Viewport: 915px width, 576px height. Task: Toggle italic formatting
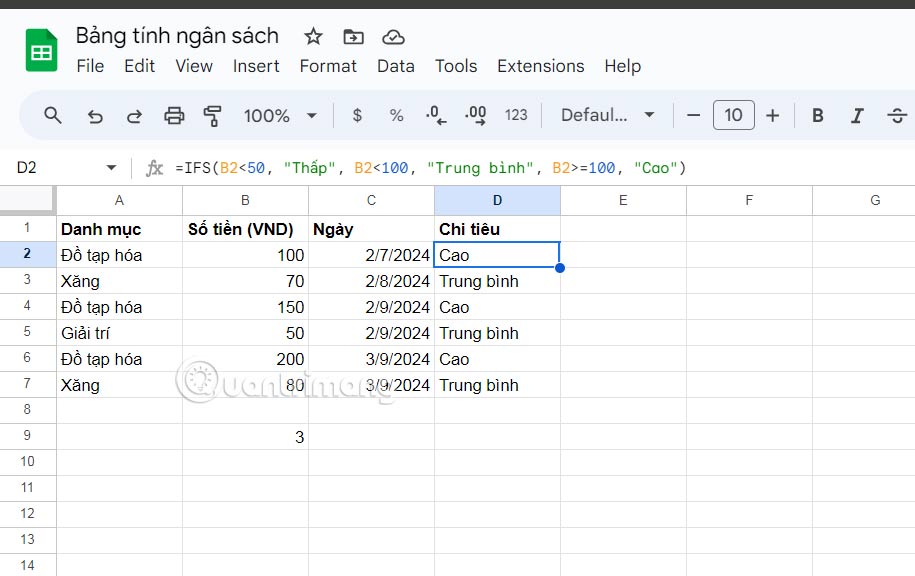(x=857, y=115)
